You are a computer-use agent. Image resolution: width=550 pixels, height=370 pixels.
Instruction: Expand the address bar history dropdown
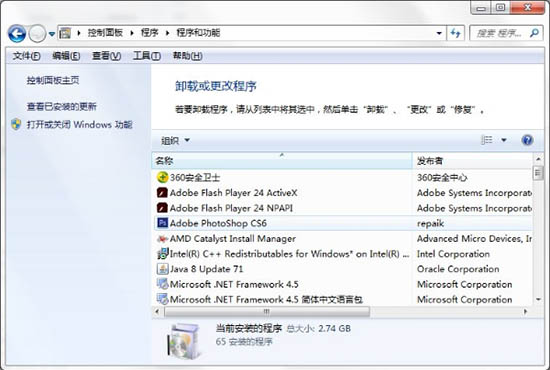click(x=439, y=33)
